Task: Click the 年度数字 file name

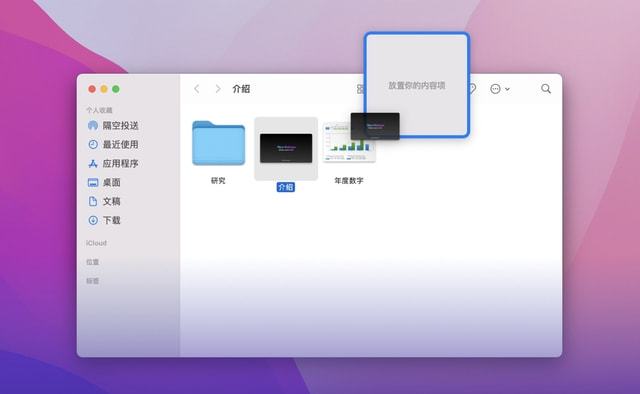Action: point(349,180)
